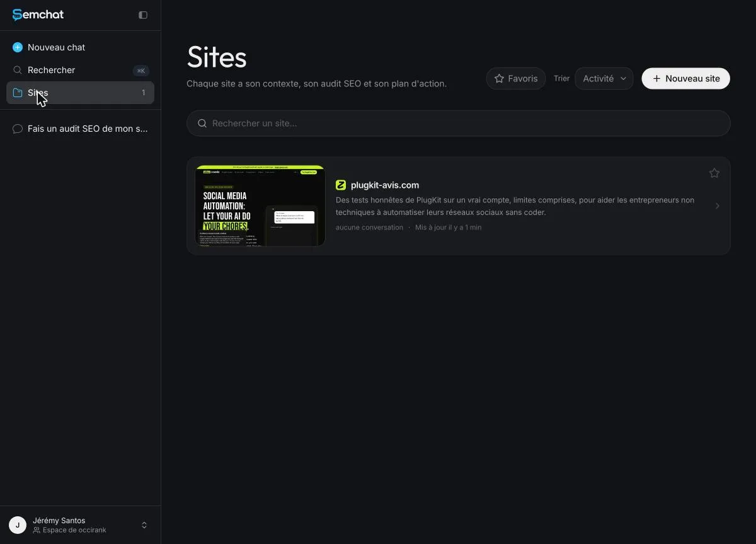Click the plugkit-avis.com favicon
756x544 pixels.
[x=341, y=185]
